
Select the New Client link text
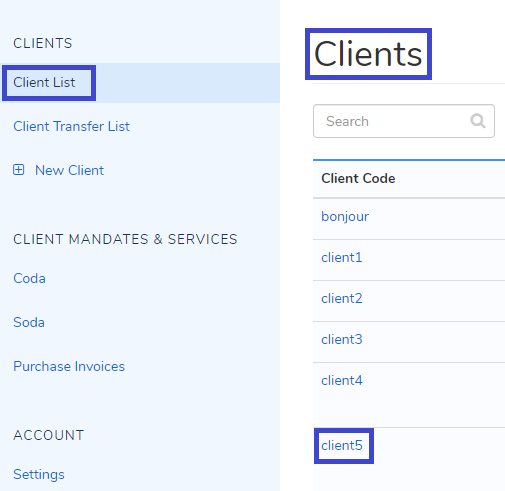tap(69, 170)
